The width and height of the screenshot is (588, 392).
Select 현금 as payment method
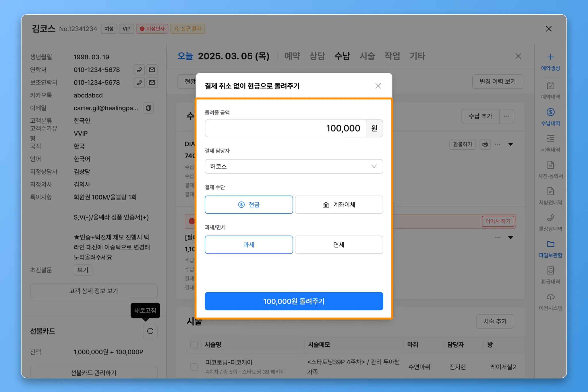coord(249,204)
